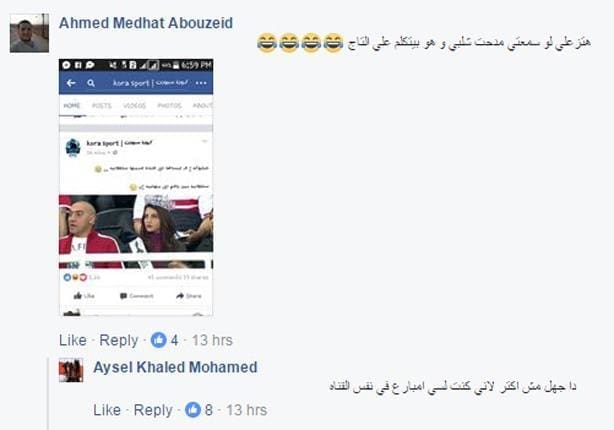Like Ahmed Medhat Abouzeid's comment
Viewport: 614px width, 430px height.
click(x=73, y=340)
